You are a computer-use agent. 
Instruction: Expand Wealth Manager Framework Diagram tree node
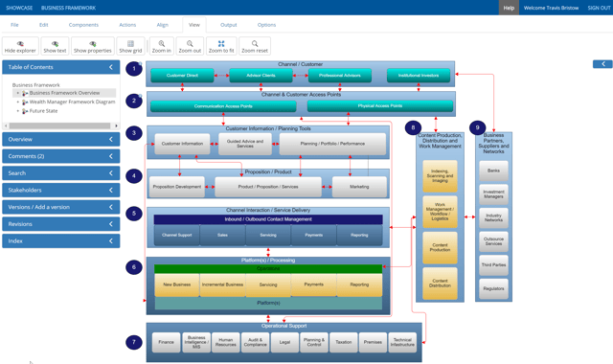[x=17, y=102]
